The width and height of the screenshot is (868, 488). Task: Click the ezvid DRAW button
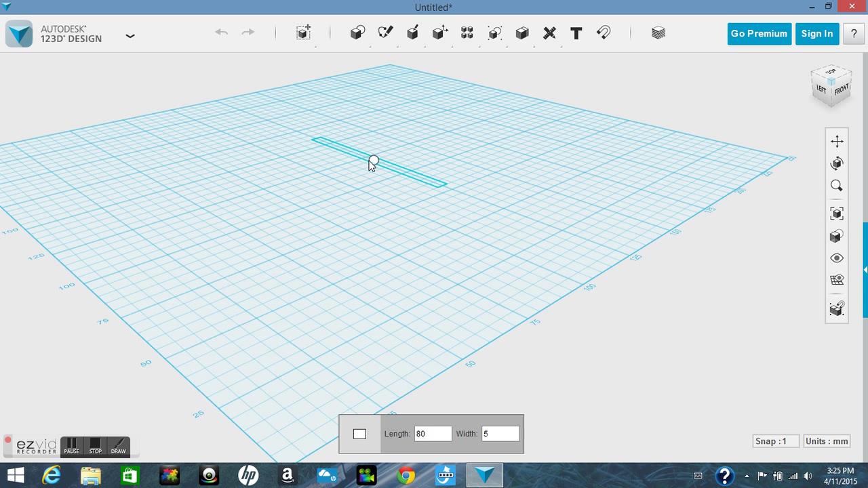pos(119,446)
